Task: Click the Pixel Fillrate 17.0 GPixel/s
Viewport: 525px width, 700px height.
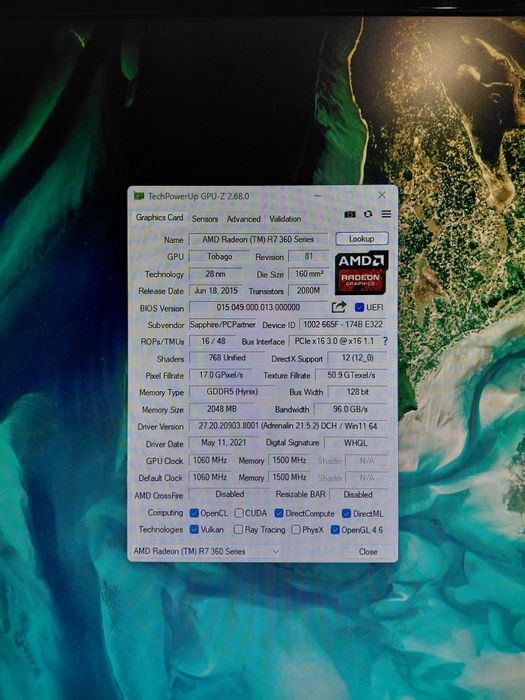Action: coord(221,375)
